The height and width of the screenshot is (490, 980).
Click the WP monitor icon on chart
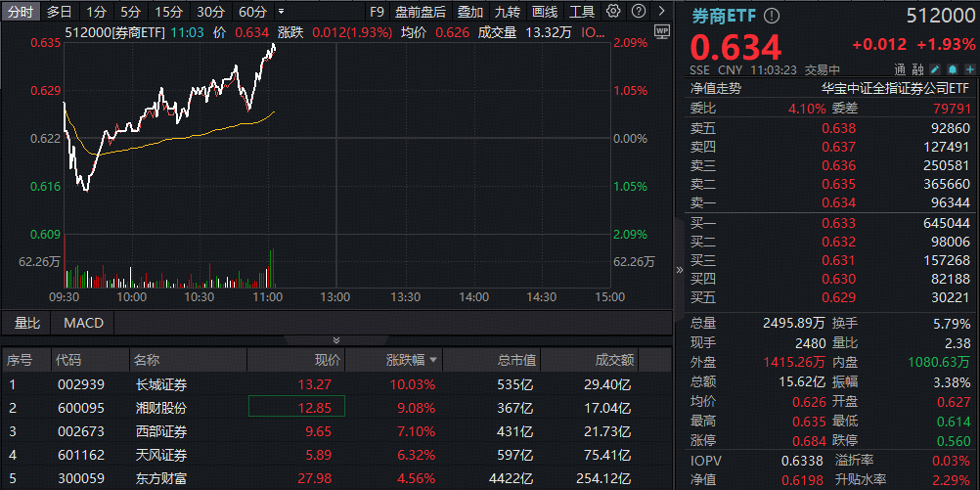point(661,30)
